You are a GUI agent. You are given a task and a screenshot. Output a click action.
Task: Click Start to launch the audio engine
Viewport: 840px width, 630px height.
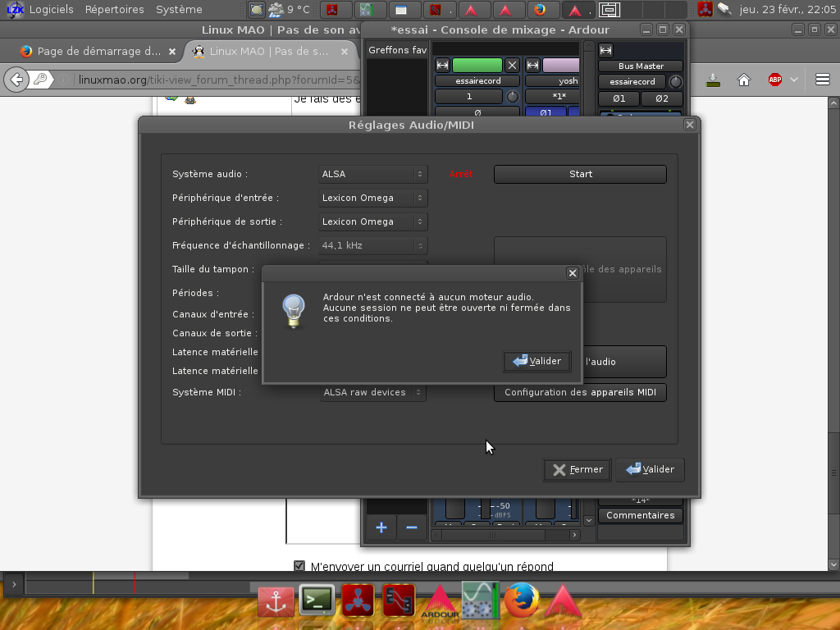[x=580, y=174]
